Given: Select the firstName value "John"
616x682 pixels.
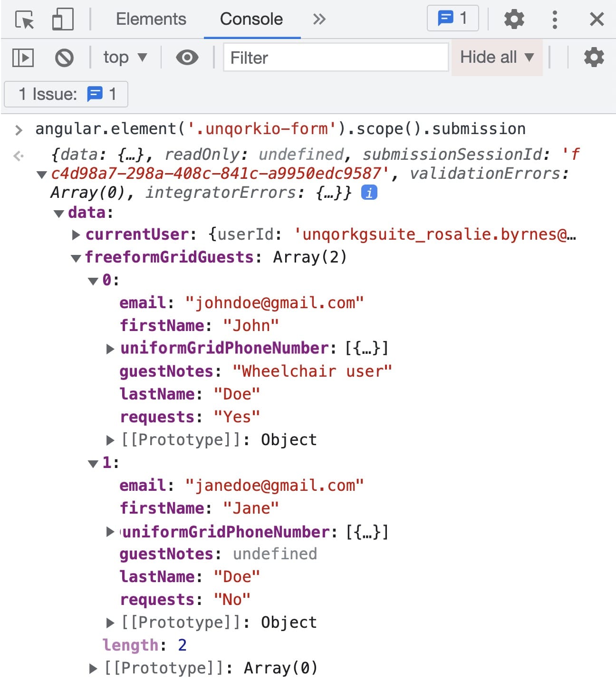Looking at the screenshot, I should (251, 326).
